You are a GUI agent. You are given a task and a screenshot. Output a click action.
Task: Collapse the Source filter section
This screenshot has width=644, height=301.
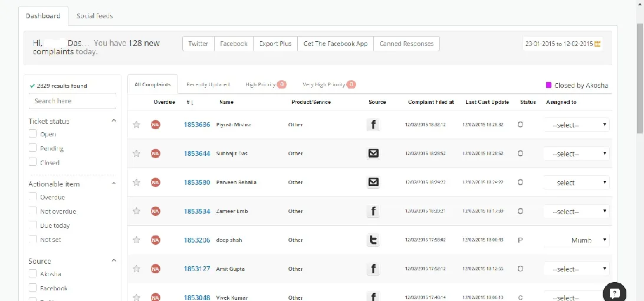[114, 261]
